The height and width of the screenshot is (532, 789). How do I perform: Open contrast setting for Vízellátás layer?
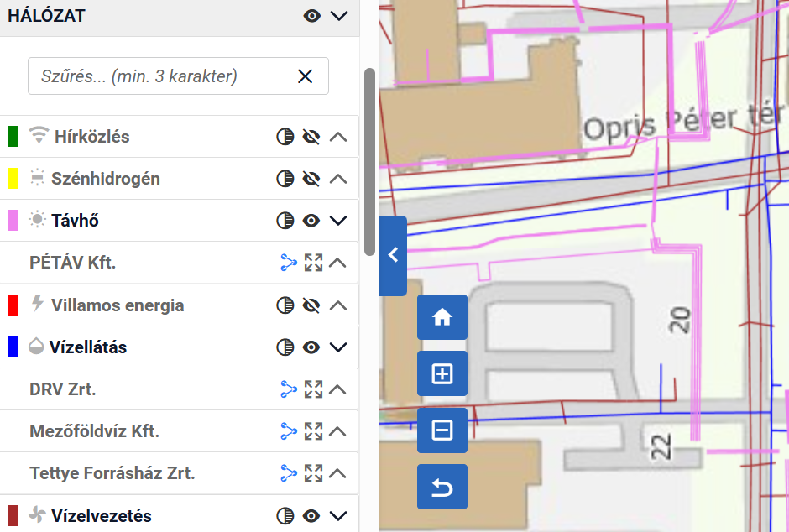pos(285,347)
